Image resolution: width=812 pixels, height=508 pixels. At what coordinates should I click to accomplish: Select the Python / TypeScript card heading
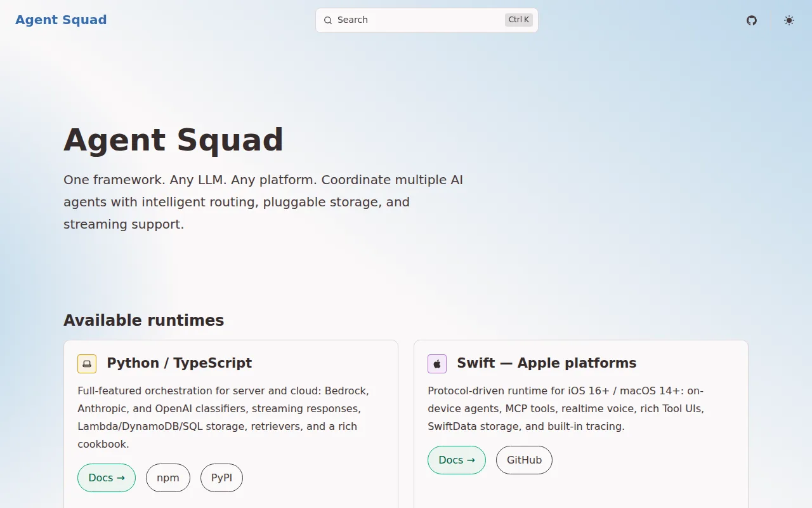180,363
